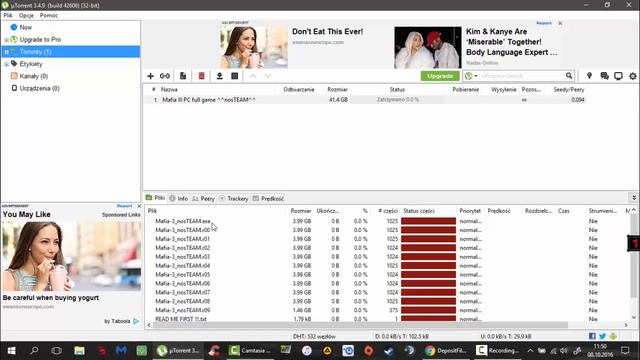Switch to the Peery tab
The image size is (640, 360).
point(203,198)
